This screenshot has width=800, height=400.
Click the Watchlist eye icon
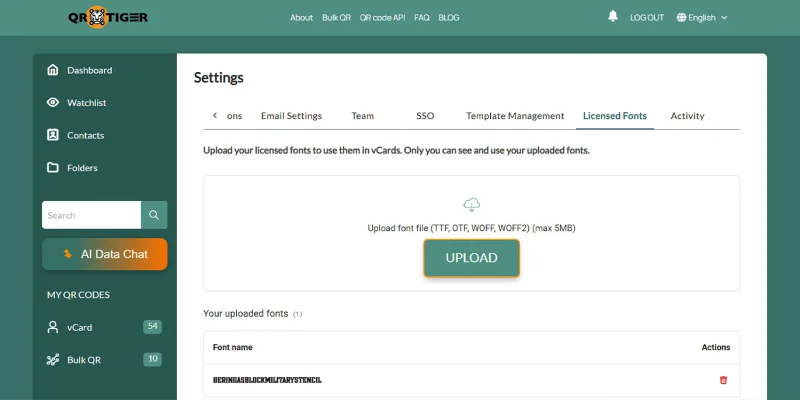pos(53,103)
